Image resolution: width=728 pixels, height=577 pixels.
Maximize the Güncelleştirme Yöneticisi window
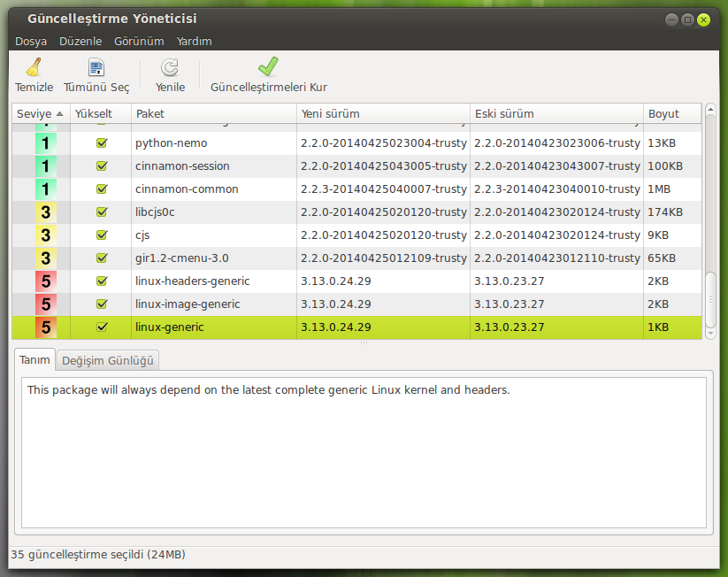(687, 19)
